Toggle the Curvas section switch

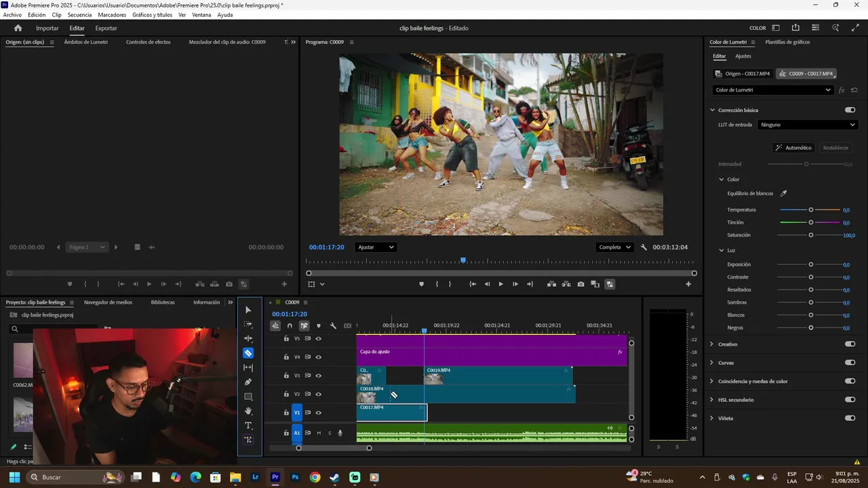(850, 363)
